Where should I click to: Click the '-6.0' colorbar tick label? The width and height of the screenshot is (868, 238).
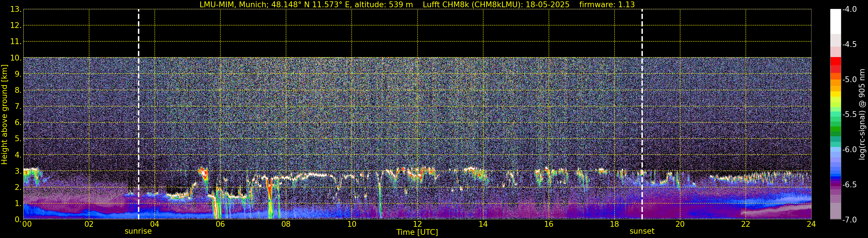point(849,150)
